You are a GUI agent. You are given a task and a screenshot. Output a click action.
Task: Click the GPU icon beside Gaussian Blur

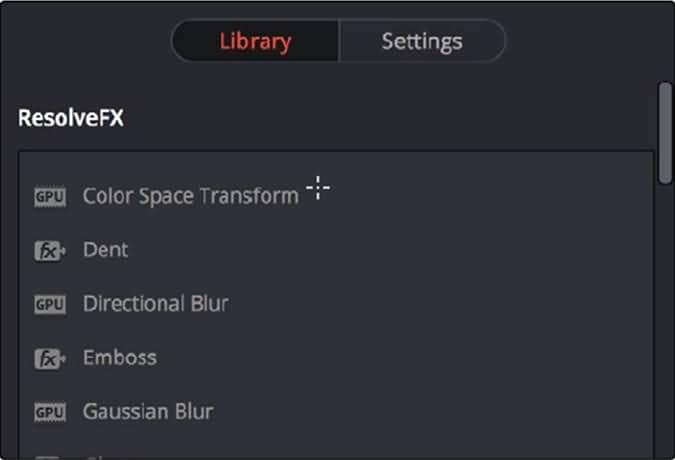click(49, 412)
